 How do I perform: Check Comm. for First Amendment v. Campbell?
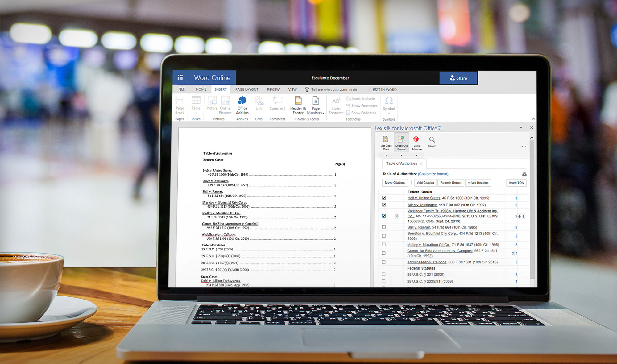(383, 253)
